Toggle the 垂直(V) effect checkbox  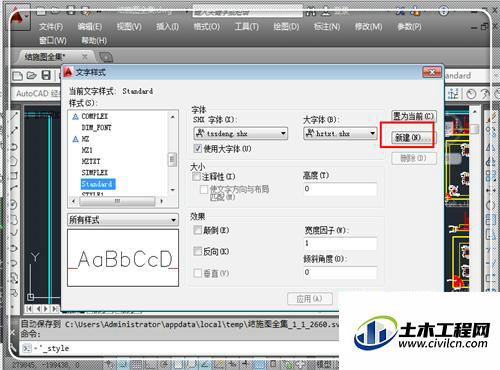click(x=198, y=273)
